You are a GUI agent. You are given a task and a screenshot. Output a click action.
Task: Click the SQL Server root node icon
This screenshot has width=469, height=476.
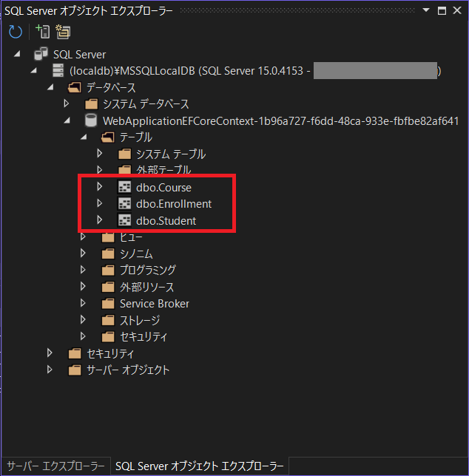[41, 54]
